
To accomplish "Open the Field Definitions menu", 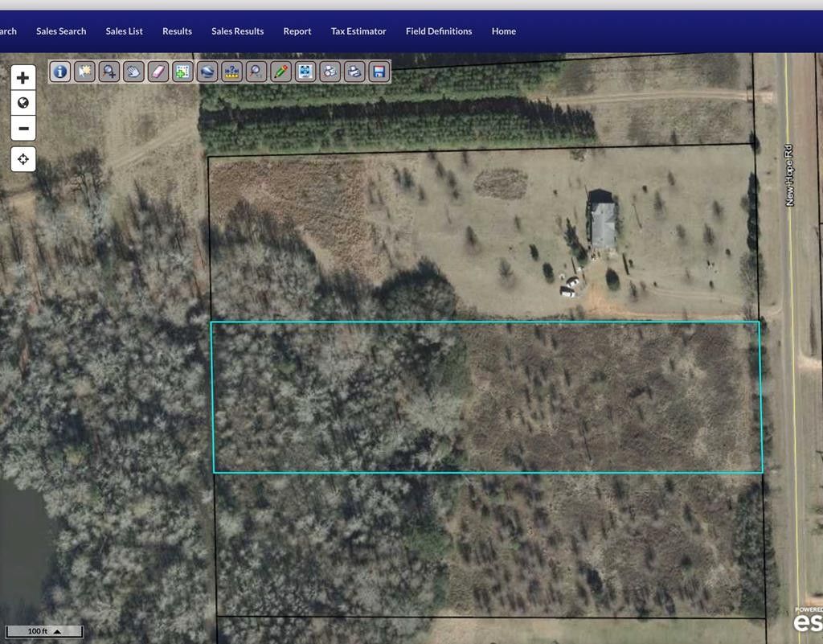I will [439, 31].
